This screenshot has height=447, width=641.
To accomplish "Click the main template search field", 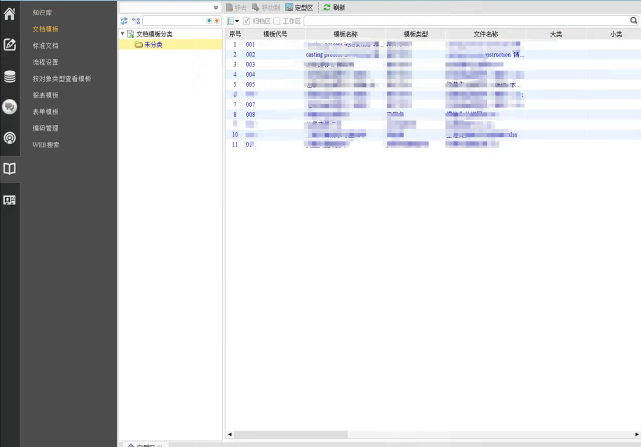I will click(466, 20).
